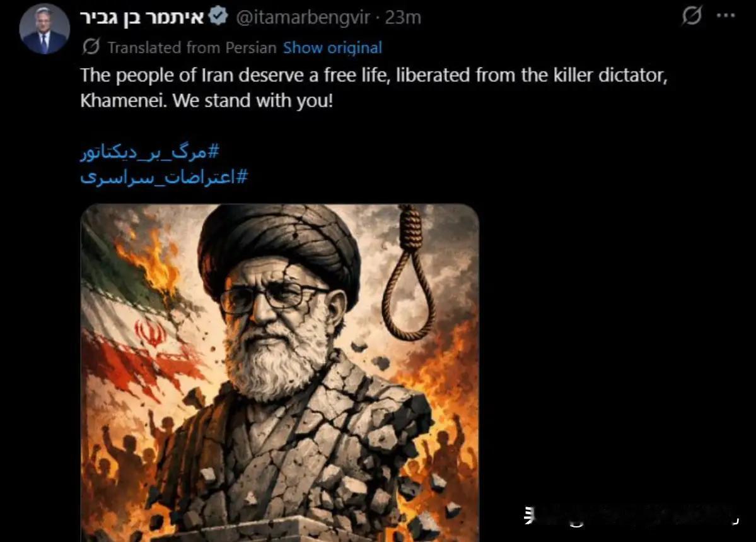Click the phrase 'We stand with you!'
The image size is (756, 542).
click(x=253, y=101)
